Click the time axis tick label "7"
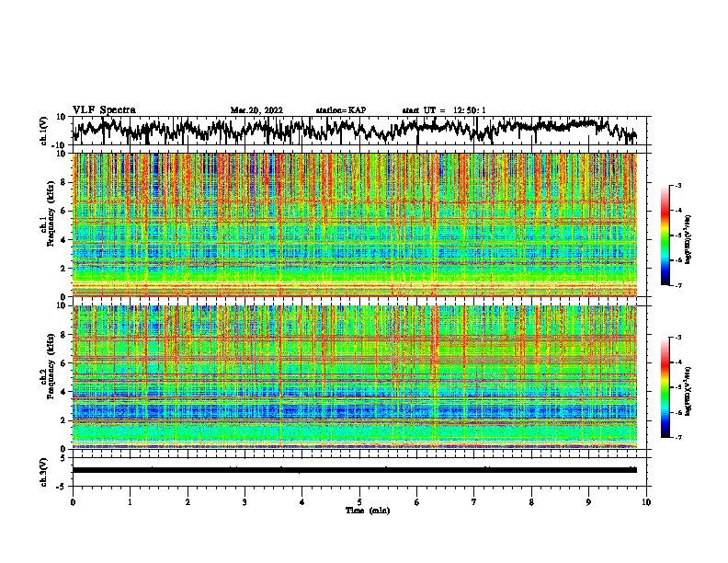 (x=474, y=502)
